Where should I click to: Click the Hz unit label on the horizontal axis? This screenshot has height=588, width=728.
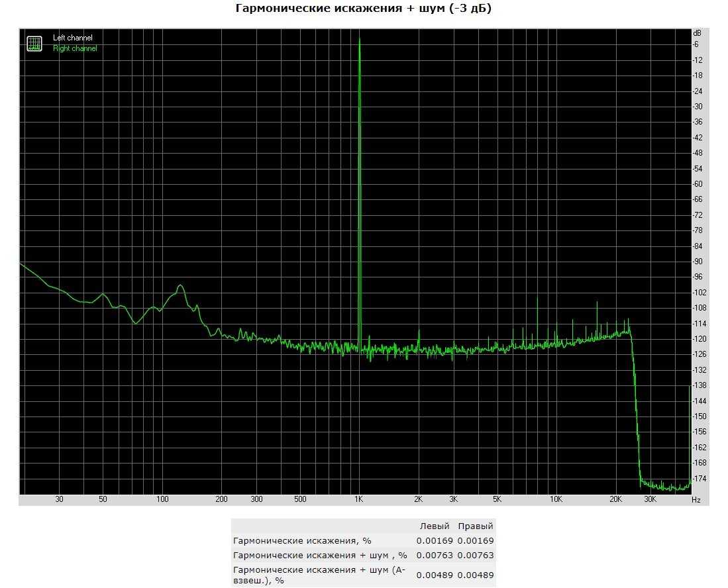point(696,500)
